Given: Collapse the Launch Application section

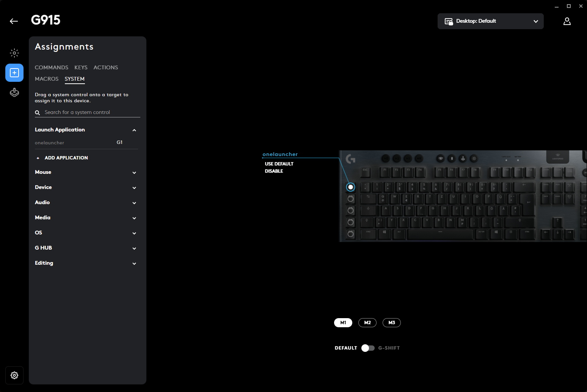Looking at the screenshot, I should coord(86,130).
